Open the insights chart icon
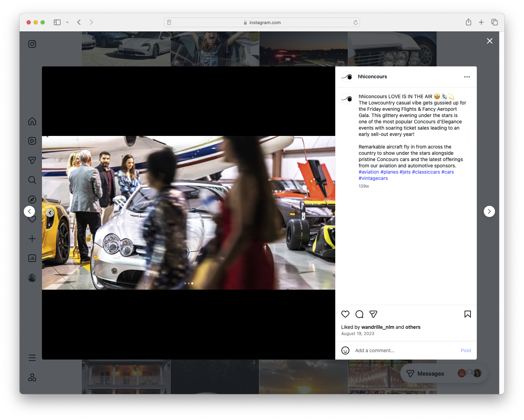The width and height of the screenshot is (524, 420). (x=32, y=258)
